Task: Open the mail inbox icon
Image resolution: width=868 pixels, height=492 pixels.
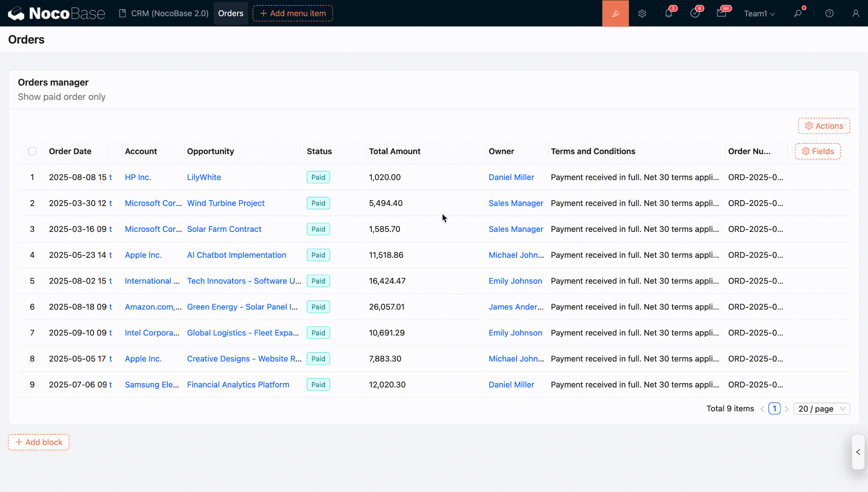Action: point(722,14)
